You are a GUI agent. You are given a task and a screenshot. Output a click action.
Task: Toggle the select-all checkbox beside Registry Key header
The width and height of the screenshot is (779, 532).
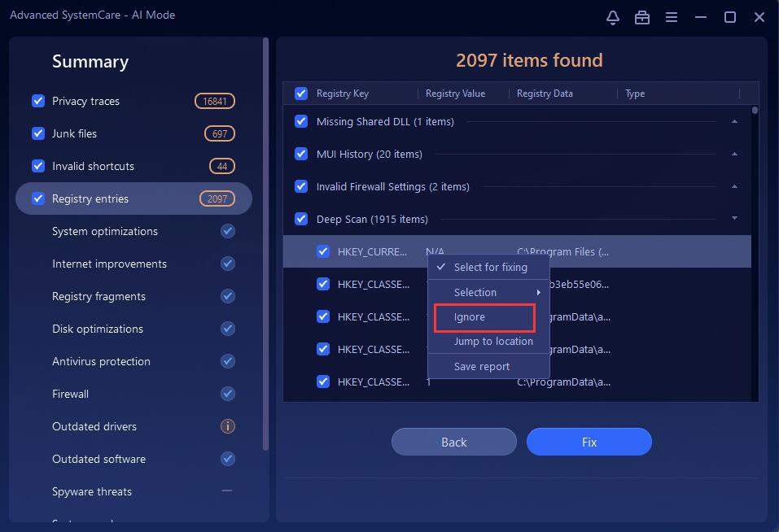[301, 94]
